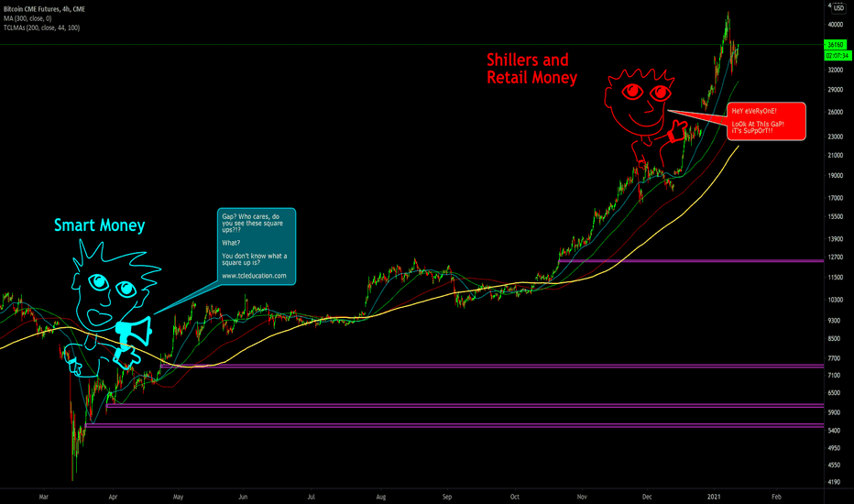The height and width of the screenshot is (504, 854).
Task: Click the 11500 price axis label
Action: tap(835, 278)
